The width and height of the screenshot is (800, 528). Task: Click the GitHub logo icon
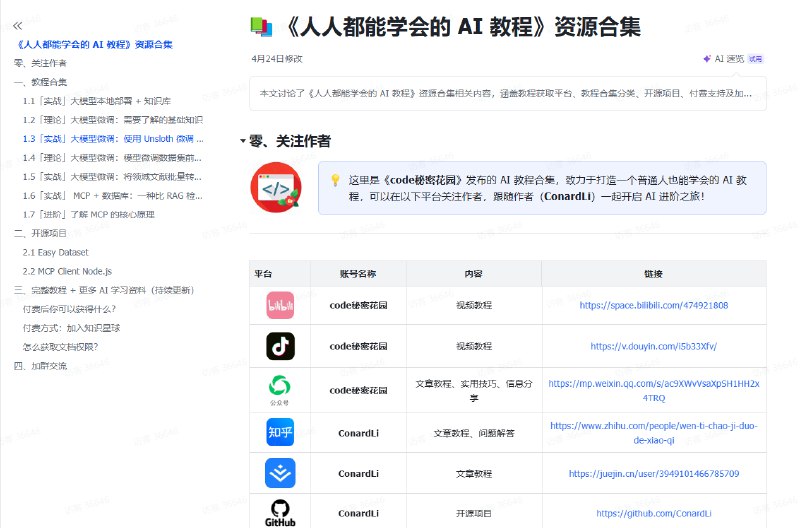click(x=280, y=511)
